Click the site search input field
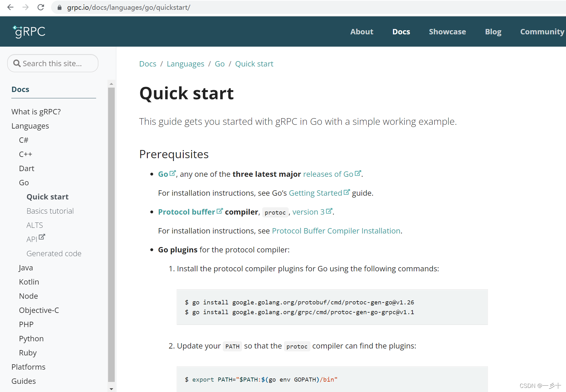 click(x=57, y=63)
